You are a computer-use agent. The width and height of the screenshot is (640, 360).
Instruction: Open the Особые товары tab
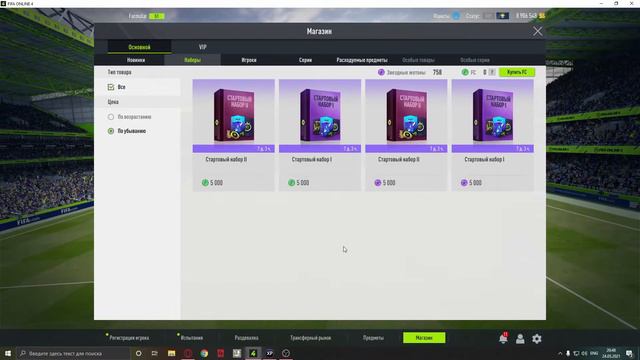[x=418, y=60]
